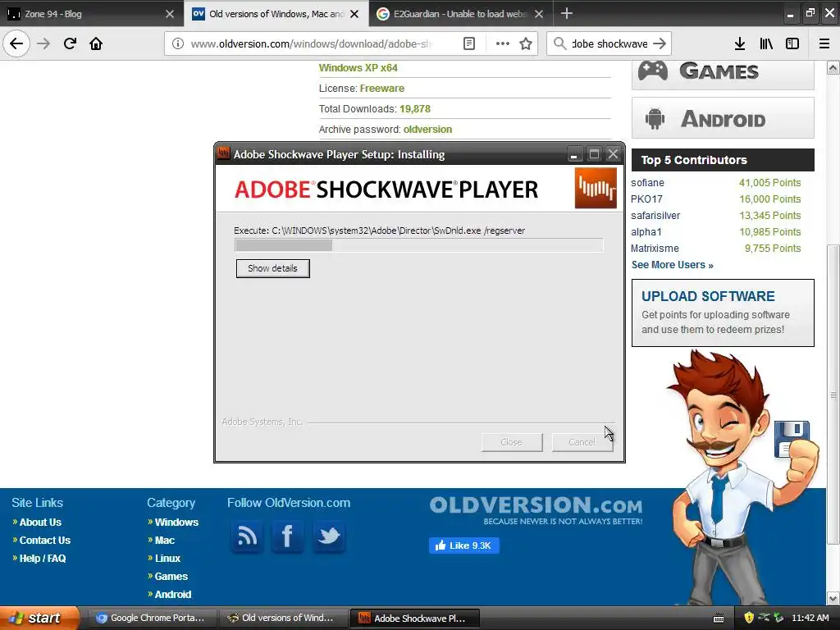Open a new browser tab
The height and width of the screenshot is (630, 840).
[567, 13]
